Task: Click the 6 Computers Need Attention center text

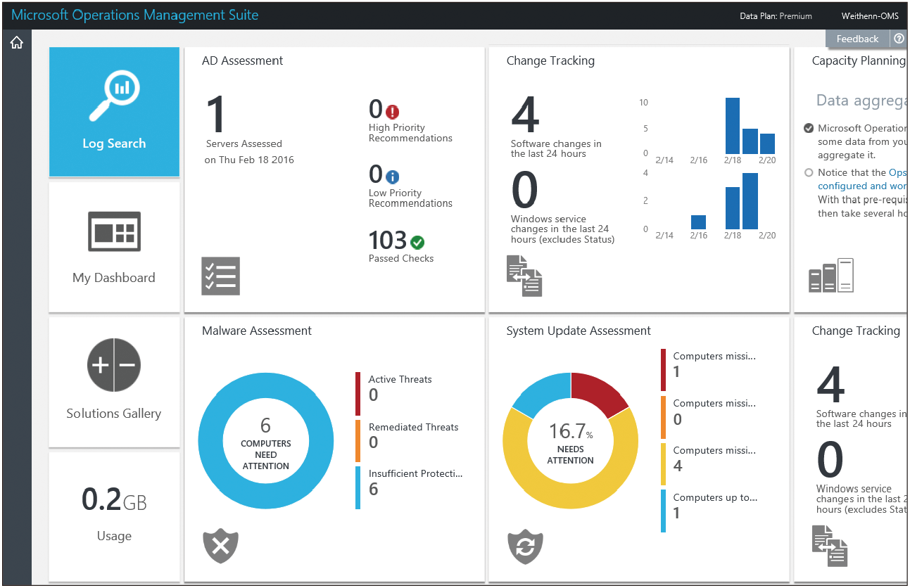Action: tap(265, 442)
